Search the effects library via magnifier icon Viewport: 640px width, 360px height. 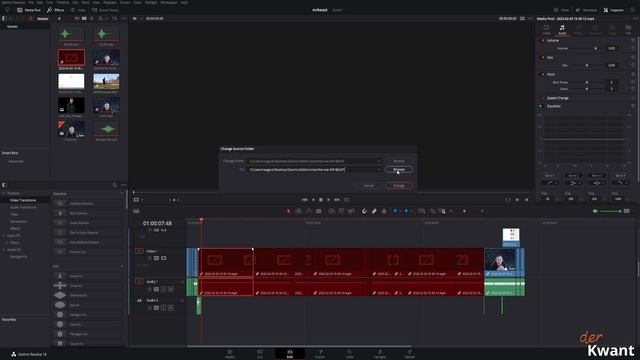115,185
